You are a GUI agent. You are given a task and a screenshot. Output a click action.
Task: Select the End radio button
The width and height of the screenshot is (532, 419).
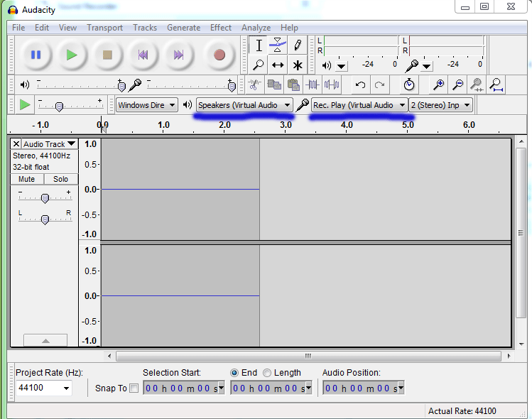pyautogui.click(x=234, y=373)
